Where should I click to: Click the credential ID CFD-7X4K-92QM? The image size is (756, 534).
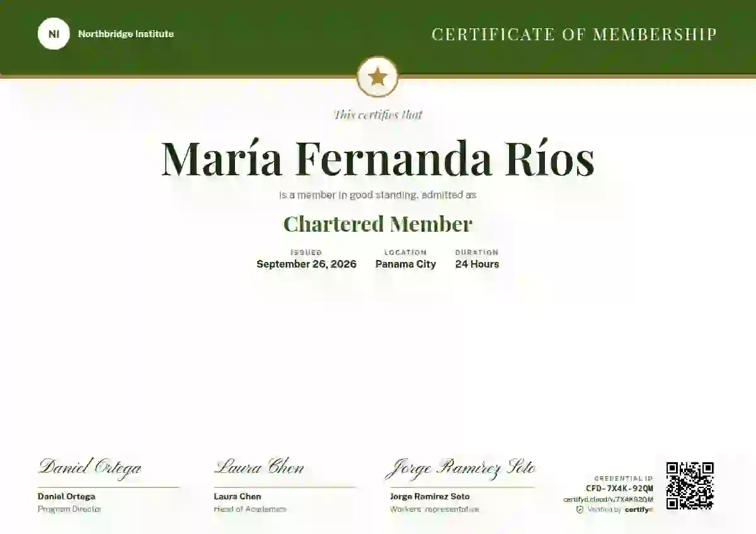[x=619, y=489]
